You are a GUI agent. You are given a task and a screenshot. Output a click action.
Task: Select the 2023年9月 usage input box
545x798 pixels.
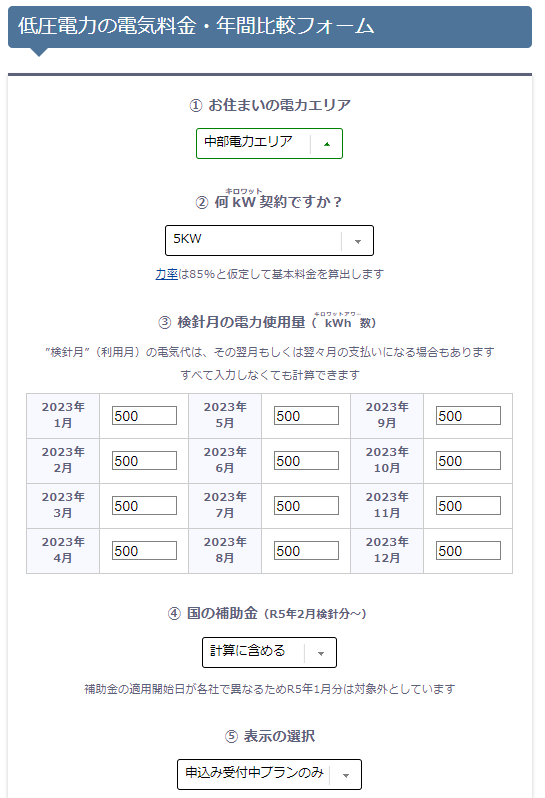(468, 416)
